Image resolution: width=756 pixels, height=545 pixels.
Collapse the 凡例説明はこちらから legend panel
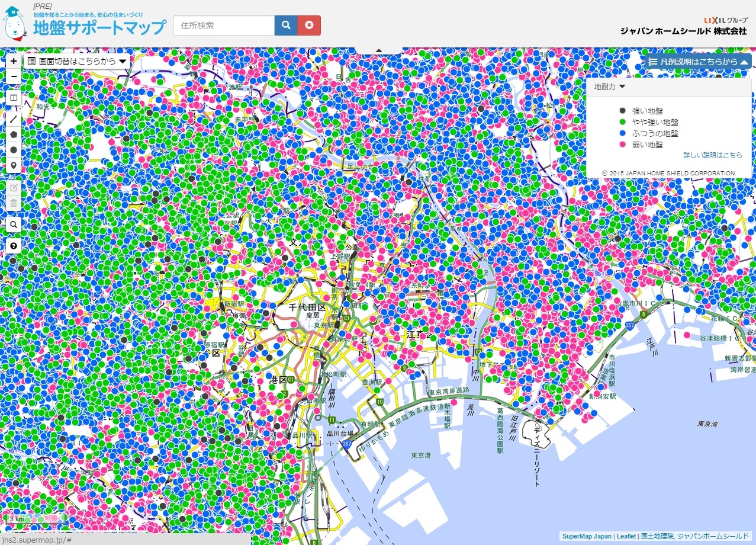tap(699, 62)
